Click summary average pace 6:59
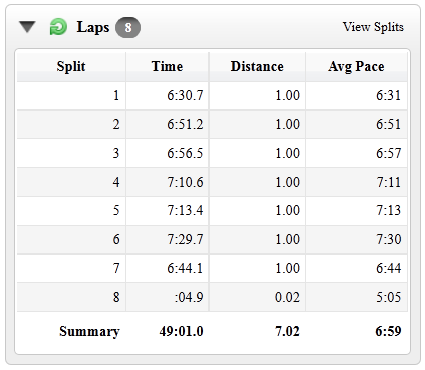This screenshot has height=370, width=425. [388, 331]
